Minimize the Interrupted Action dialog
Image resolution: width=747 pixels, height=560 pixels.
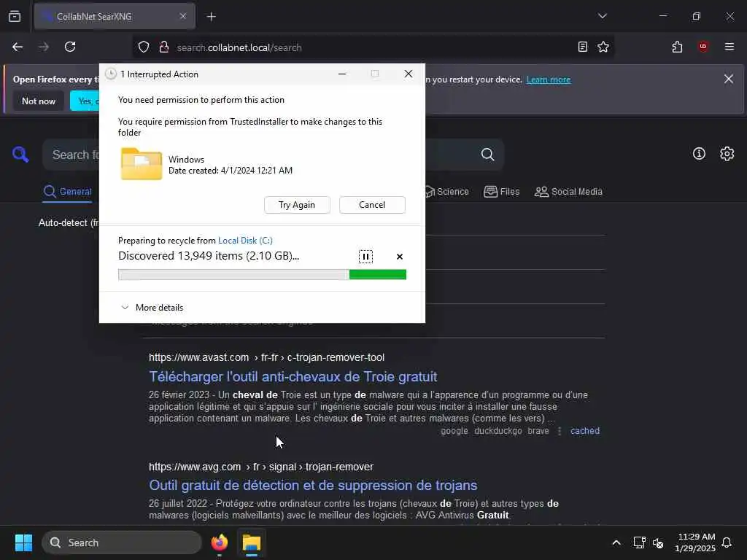coord(342,74)
